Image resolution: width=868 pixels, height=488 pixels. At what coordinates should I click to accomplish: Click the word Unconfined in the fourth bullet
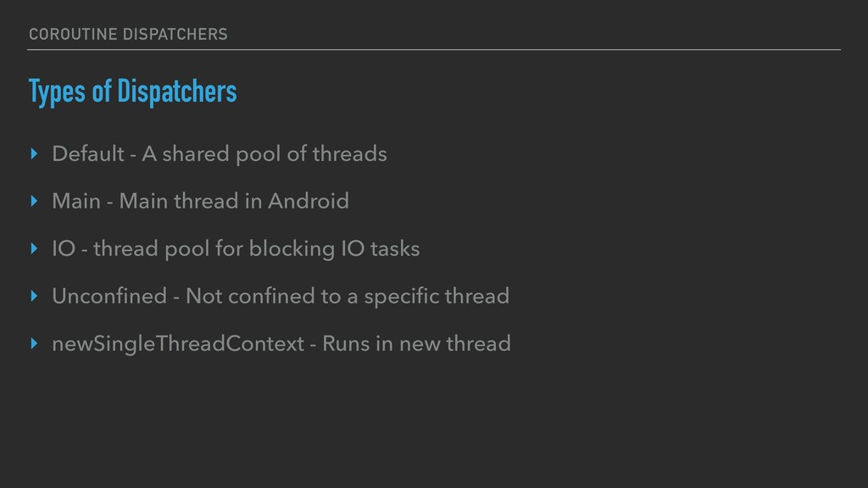[107, 297]
